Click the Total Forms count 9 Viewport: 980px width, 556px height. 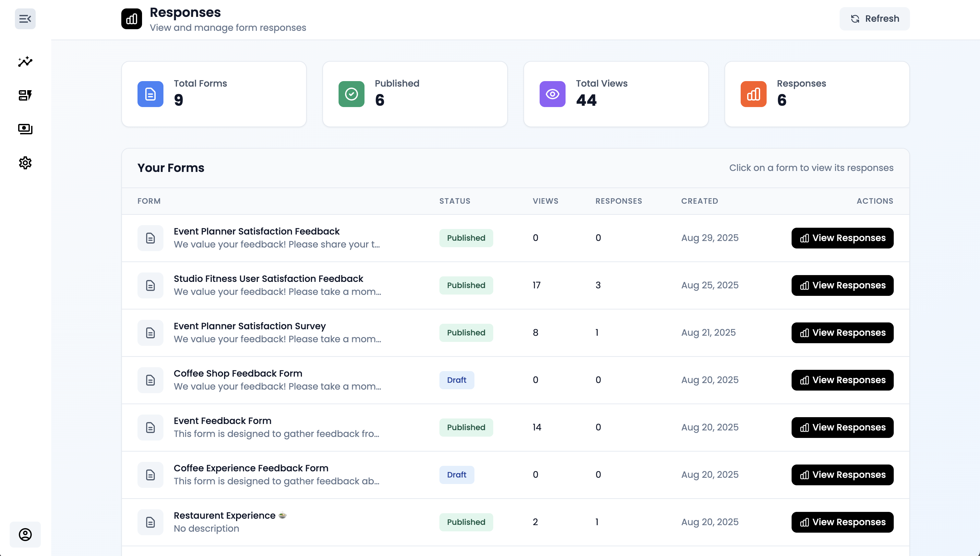click(x=179, y=100)
